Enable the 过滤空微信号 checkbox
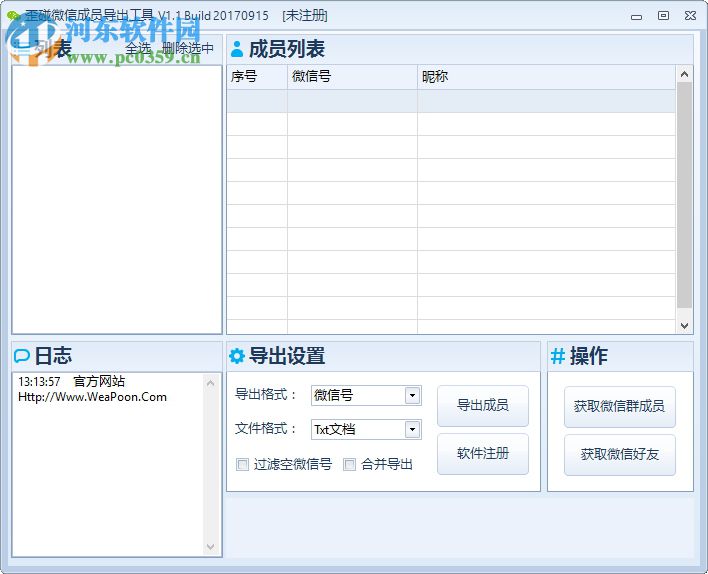 tap(242, 464)
